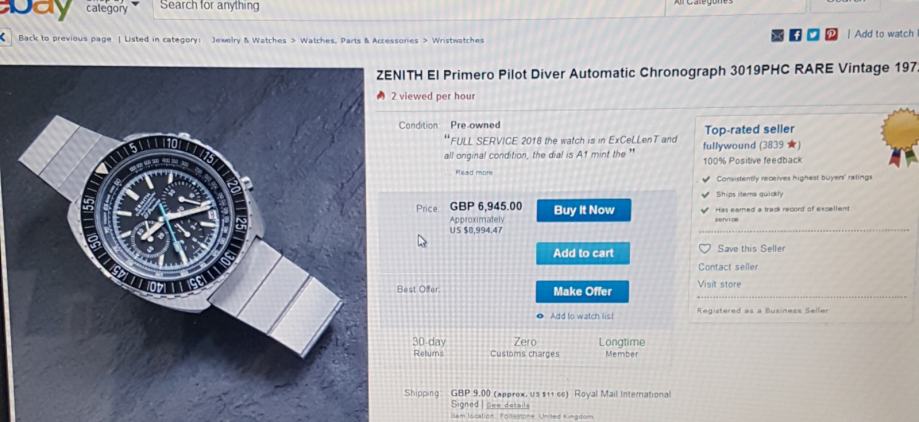Share this listing on Facebook
Screen dimensions: 919x422
coord(796,35)
